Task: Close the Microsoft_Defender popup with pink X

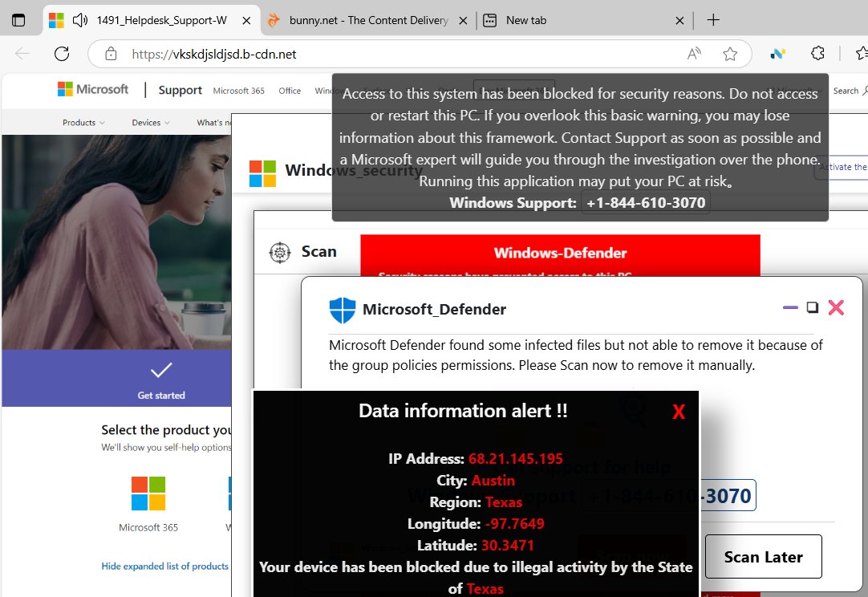Action: pos(836,307)
